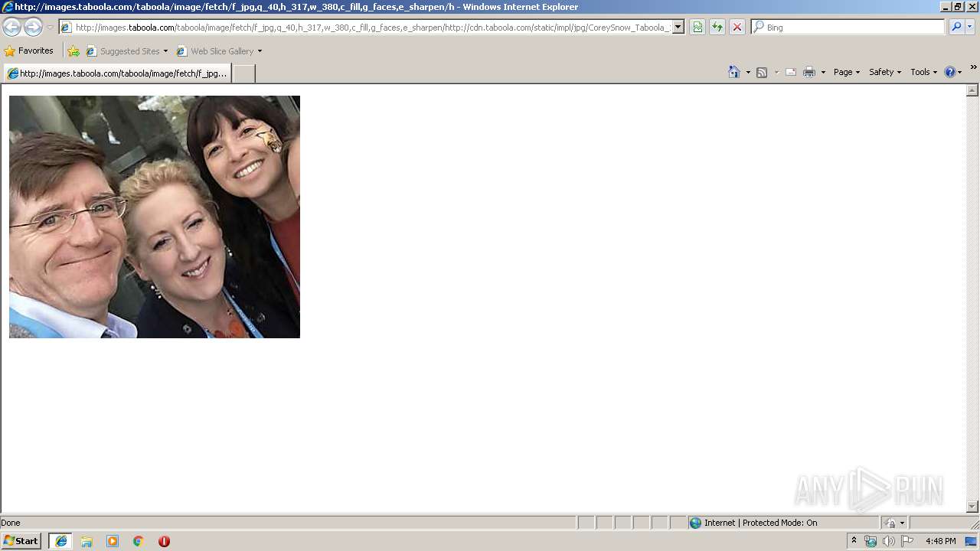Go to the Home page icon
This screenshot has width=980, height=551.
pos(733,72)
